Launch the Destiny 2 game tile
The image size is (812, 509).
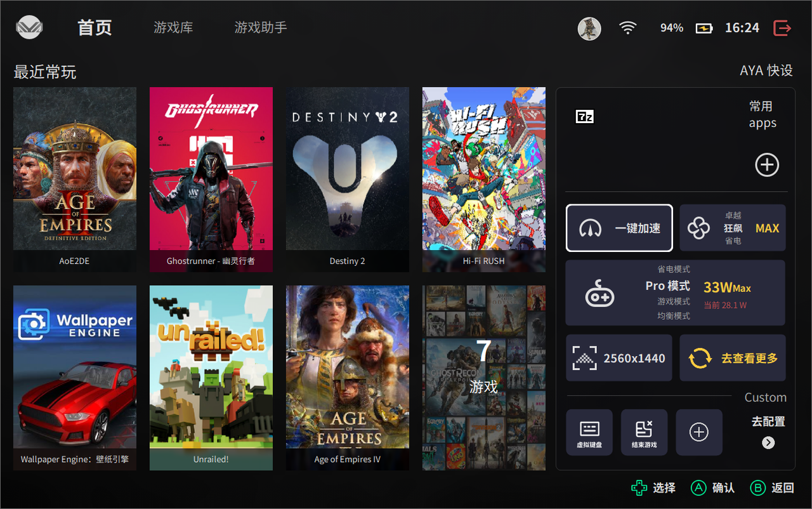pyautogui.click(x=348, y=180)
